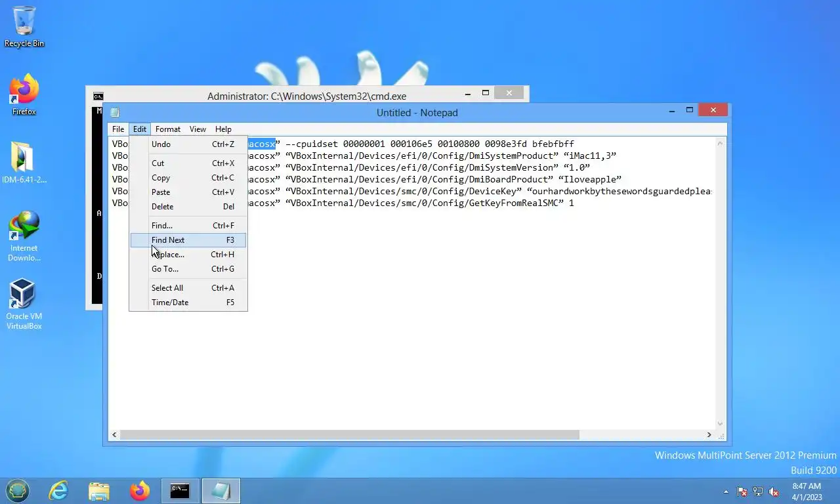Switch to the cmd.exe taskbar button
The image size is (840, 504).
[180, 491]
